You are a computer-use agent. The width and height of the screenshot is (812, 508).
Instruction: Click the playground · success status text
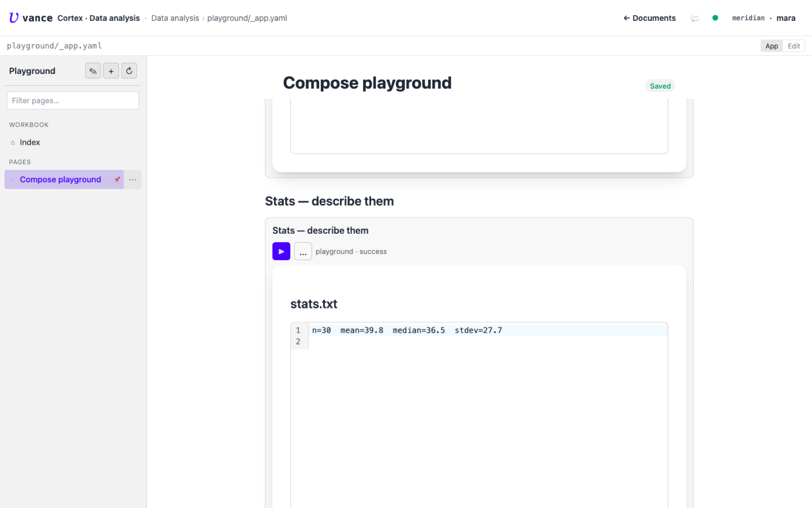pyautogui.click(x=351, y=251)
